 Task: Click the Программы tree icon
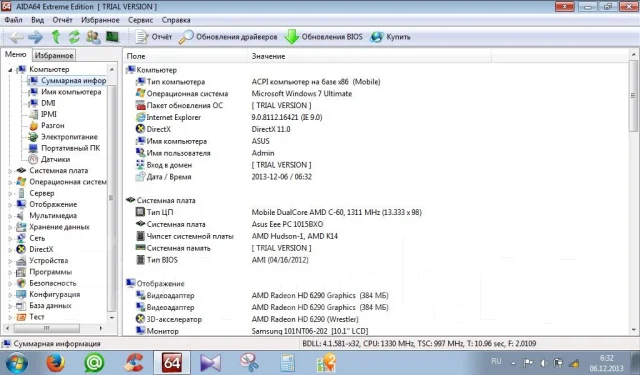(21, 272)
